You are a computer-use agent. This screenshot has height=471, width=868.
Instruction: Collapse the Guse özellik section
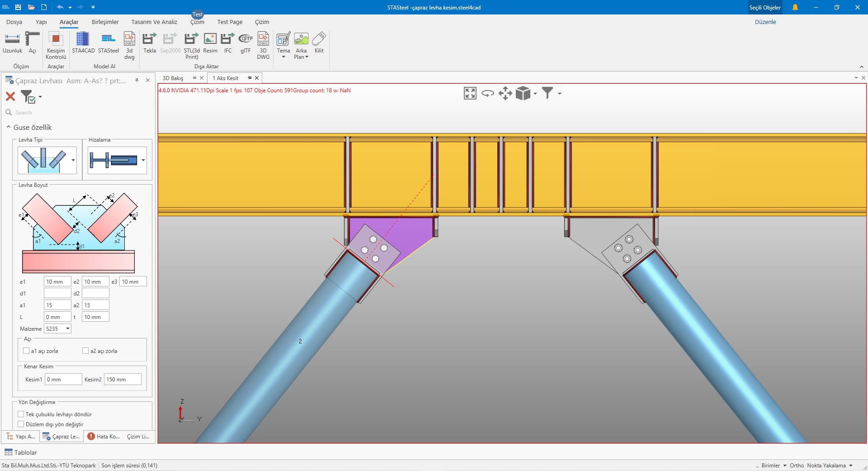click(x=9, y=127)
